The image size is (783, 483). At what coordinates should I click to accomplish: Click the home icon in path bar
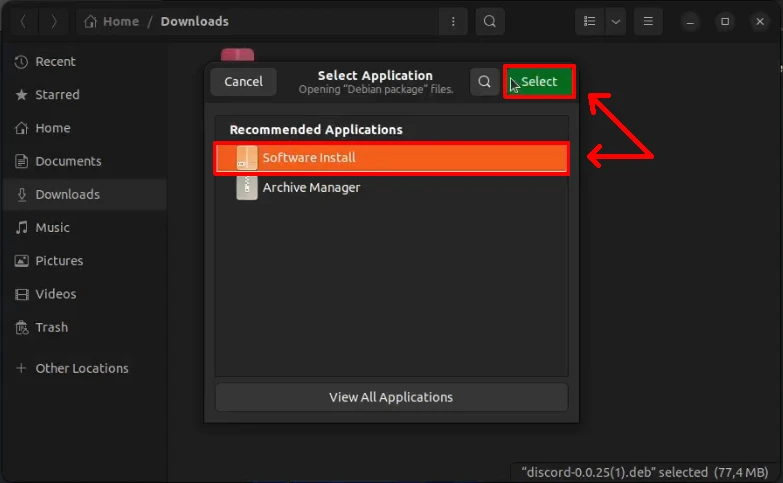click(90, 21)
